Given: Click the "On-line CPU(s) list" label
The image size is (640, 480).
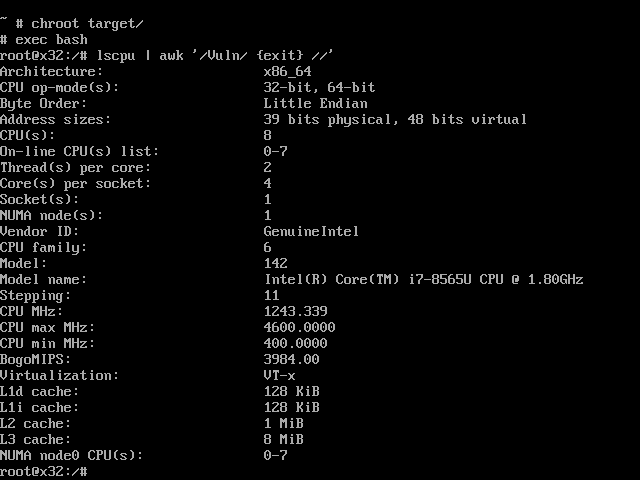Looking at the screenshot, I should (x=80, y=151).
